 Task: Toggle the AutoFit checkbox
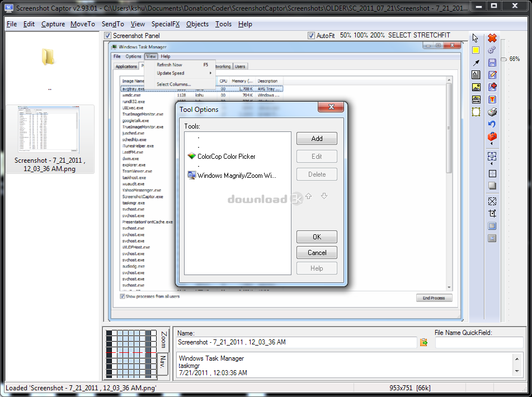[311, 36]
